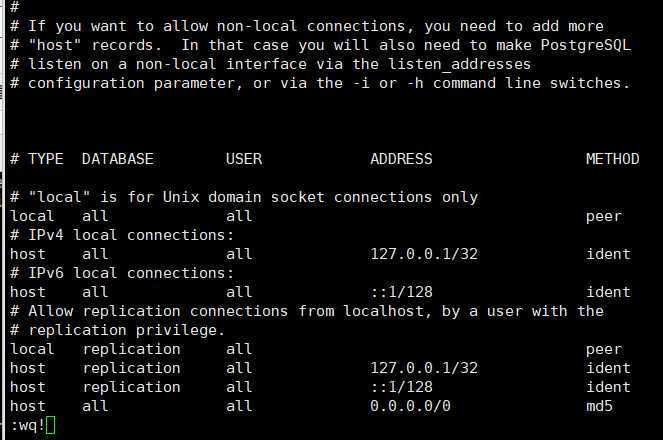Image resolution: width=663 pixels, height=440 pixels.
Task: Click the USER column header text
Action: tap(244, 159)
